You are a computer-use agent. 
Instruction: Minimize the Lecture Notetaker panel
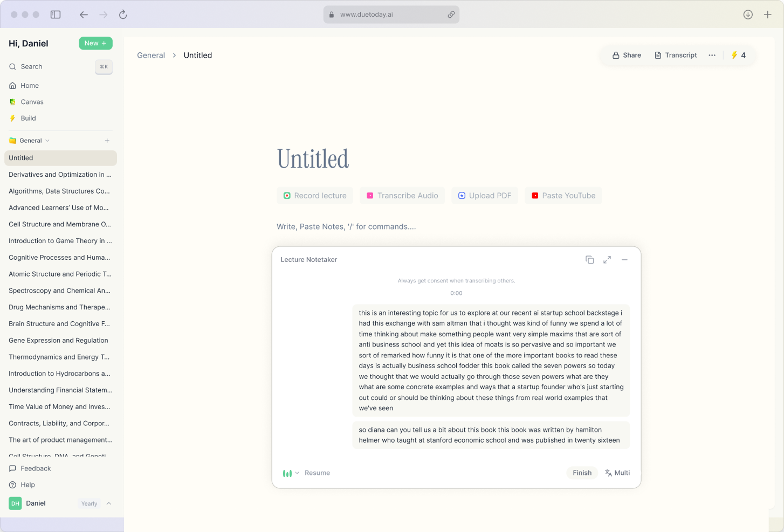(624, 259)
